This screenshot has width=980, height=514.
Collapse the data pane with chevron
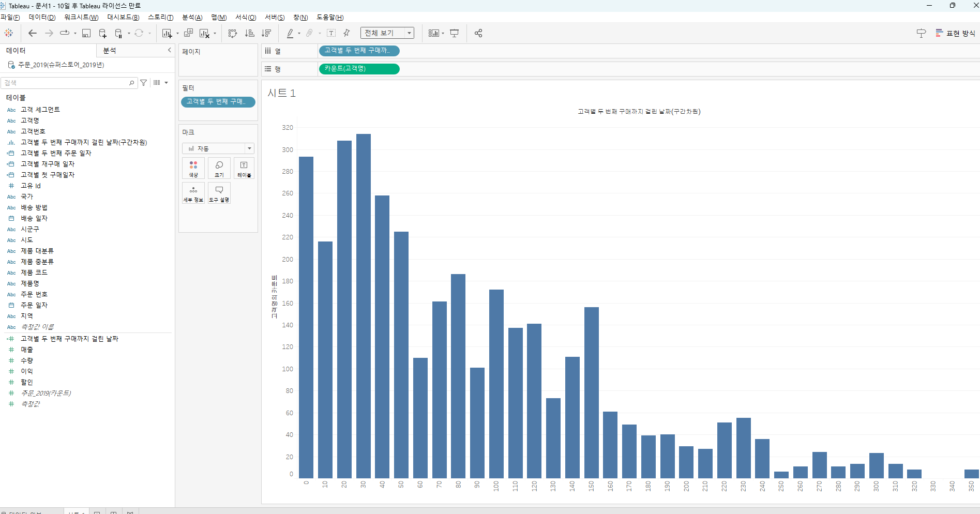169,50
